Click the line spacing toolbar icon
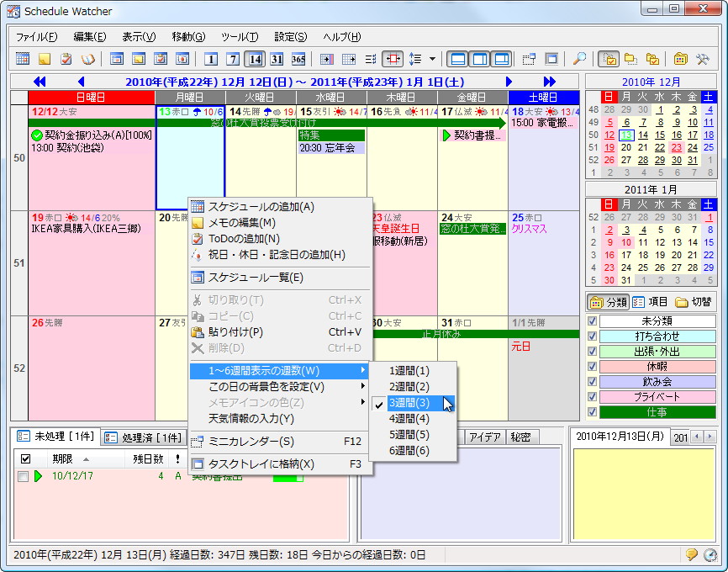This screenshot has height=572, width=728. (x=414, y=59)
